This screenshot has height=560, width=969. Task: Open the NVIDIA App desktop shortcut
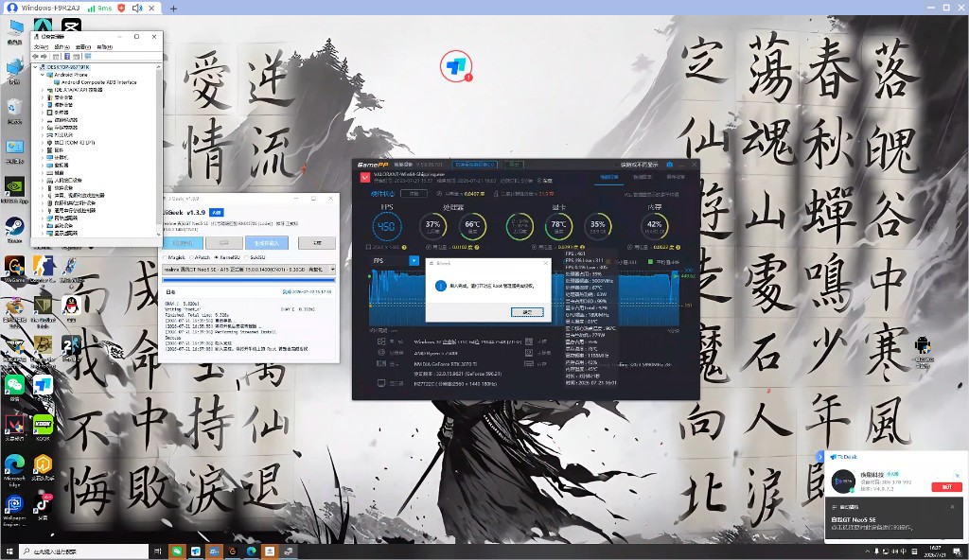(x=14, y=188)
